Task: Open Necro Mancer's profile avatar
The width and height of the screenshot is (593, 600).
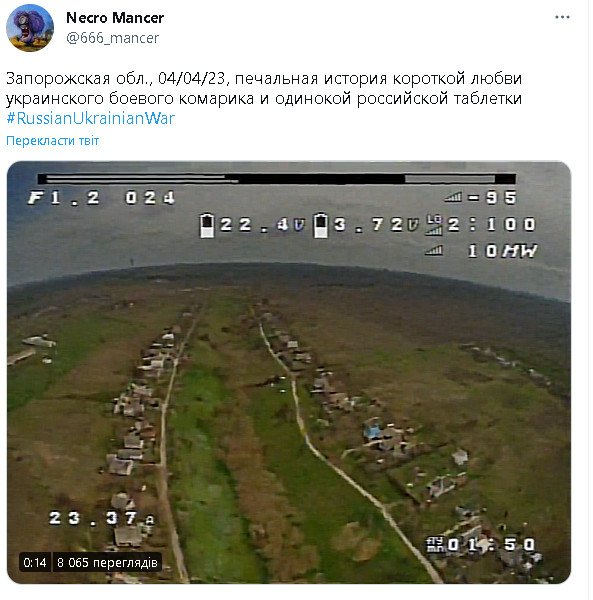Action: point(30,28)
